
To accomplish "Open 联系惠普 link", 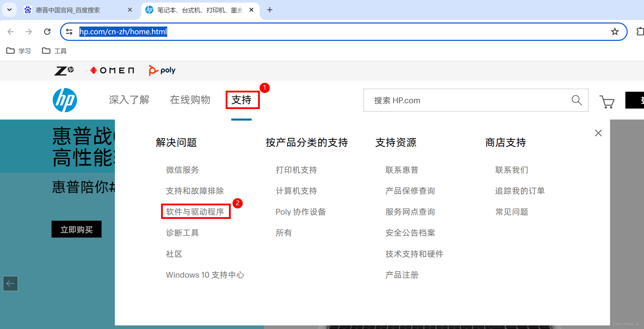I will tap(402, 170).
